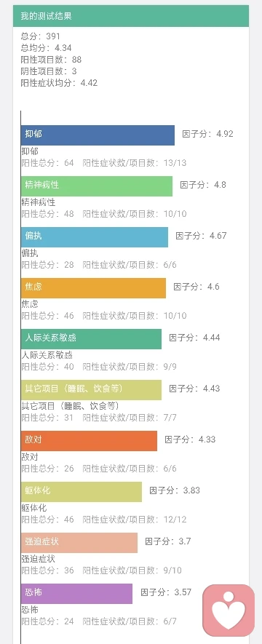Tap the purple 恐怖 bar
Viewport: 262px width, 644px height.
(77, 594)
